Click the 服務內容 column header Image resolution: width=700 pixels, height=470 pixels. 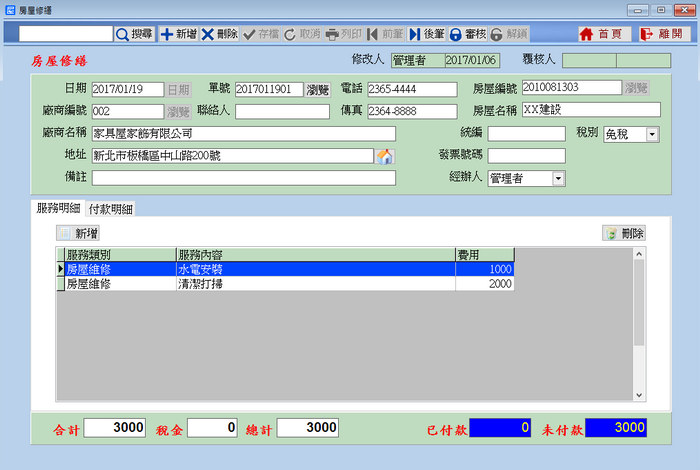(316, 255)
